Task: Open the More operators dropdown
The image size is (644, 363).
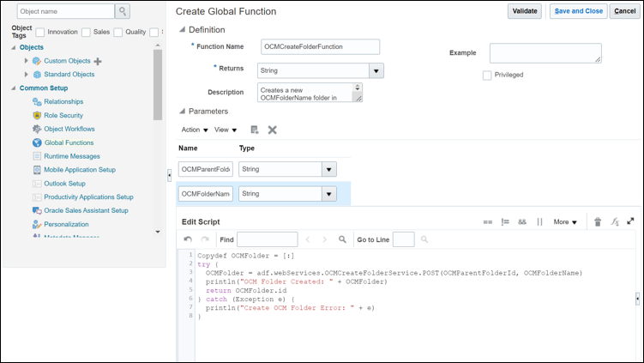Action: 565,221
